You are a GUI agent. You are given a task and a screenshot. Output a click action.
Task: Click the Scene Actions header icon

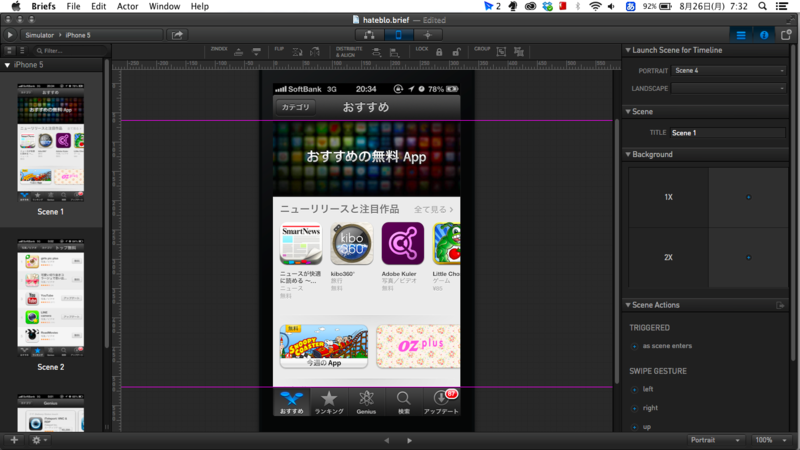tap(780, 305)
